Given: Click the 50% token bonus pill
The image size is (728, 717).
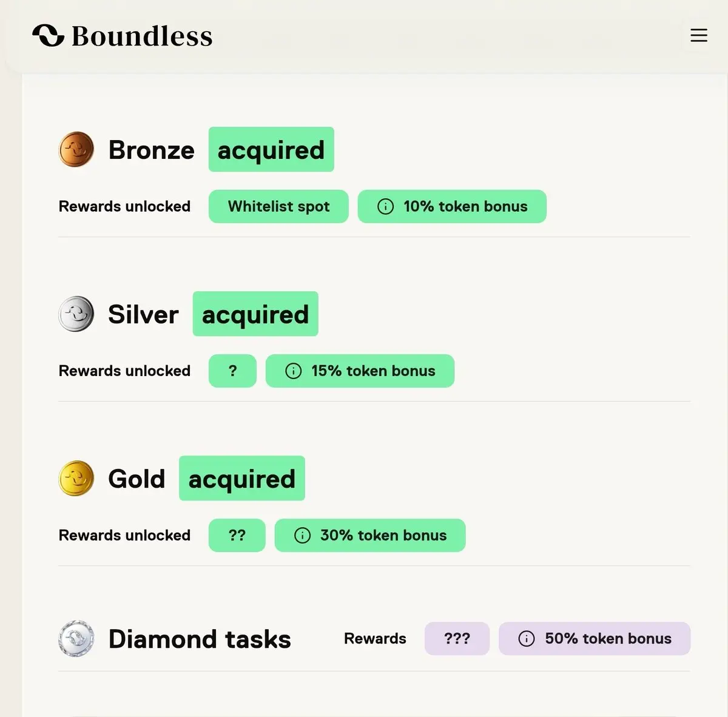Looking at the screenshot, I should 595,639.
